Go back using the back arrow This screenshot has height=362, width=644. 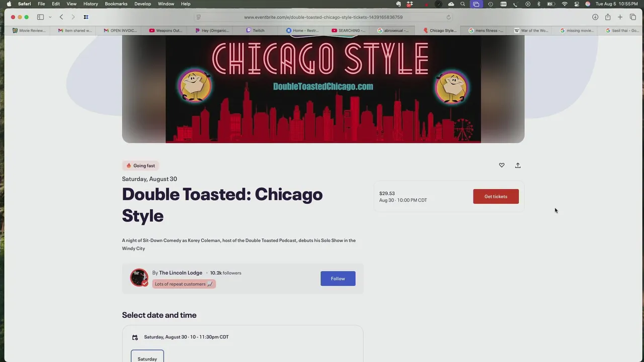61,17
